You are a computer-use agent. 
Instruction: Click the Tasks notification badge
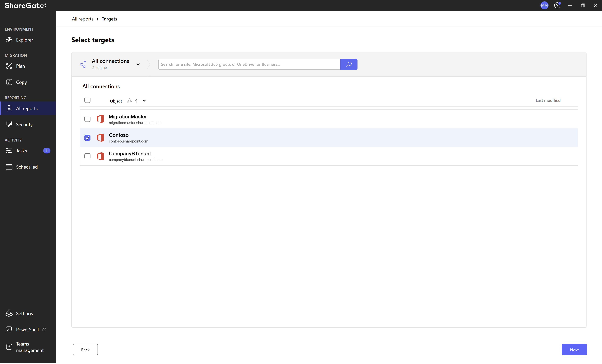tap(47, 151)
